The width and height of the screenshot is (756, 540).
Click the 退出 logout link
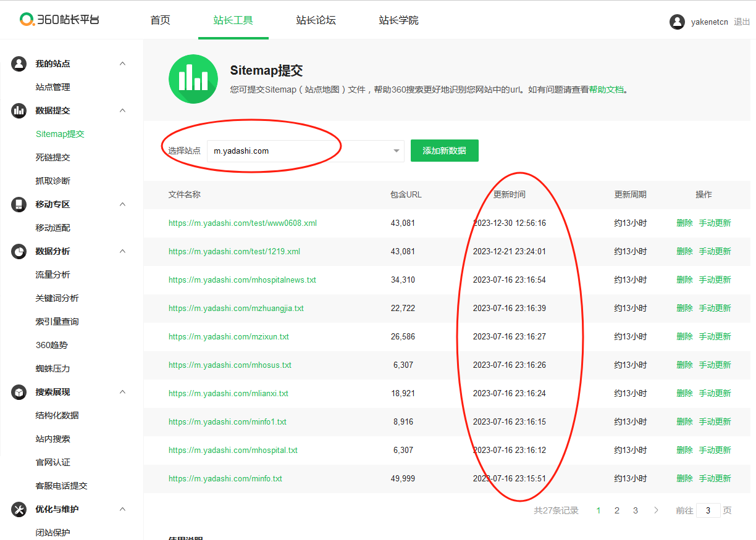click(742, 22)
